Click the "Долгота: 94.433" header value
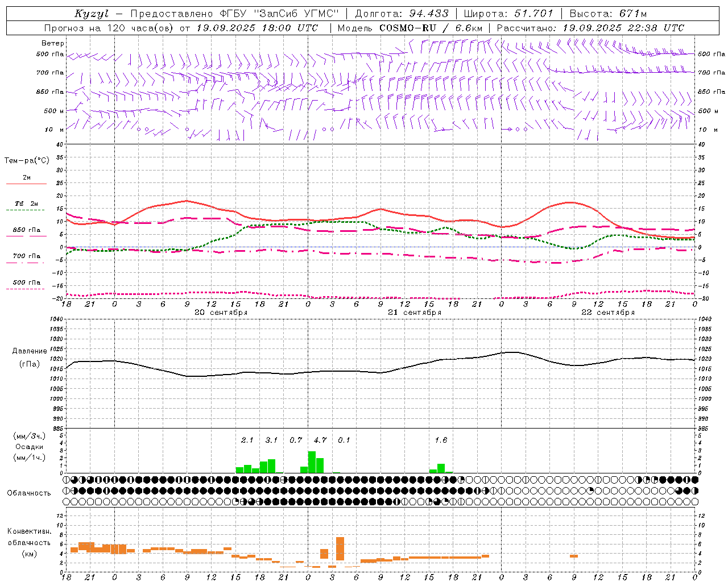Image resolution: width=728 pixels, height=582 pixels. click(402, 14)
